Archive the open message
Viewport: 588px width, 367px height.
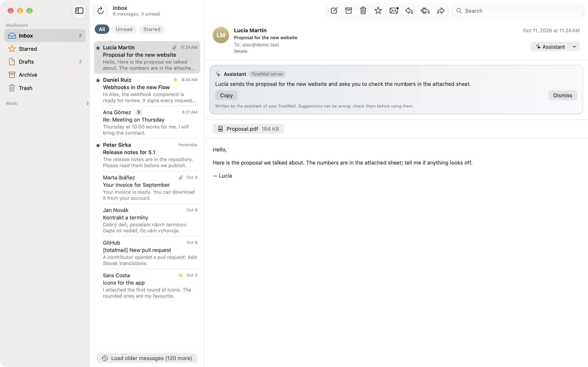click(x=348, y=11)
